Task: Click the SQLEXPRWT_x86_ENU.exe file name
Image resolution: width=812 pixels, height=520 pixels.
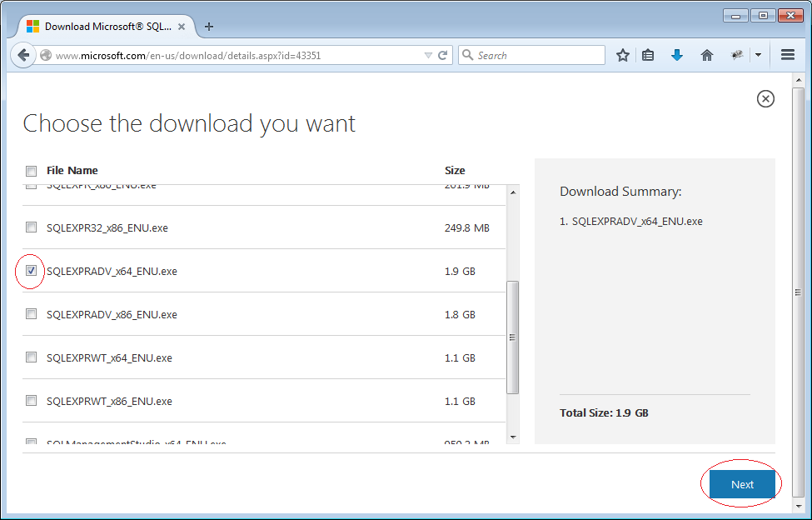Action: (109, 402)
